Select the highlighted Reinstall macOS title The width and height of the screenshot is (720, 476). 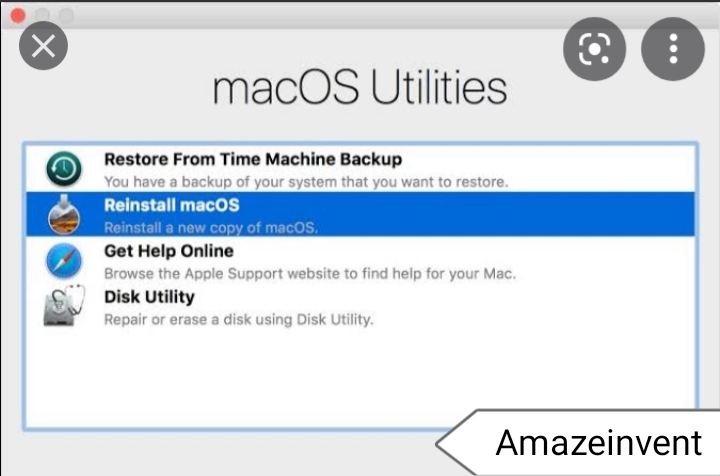pyautogui.click(x=172, y=205)
